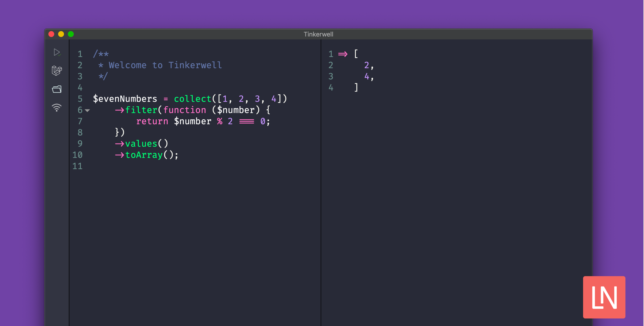Run the code with the play icon
This screenshot has height=326, width=644.
tap(57, 52)
